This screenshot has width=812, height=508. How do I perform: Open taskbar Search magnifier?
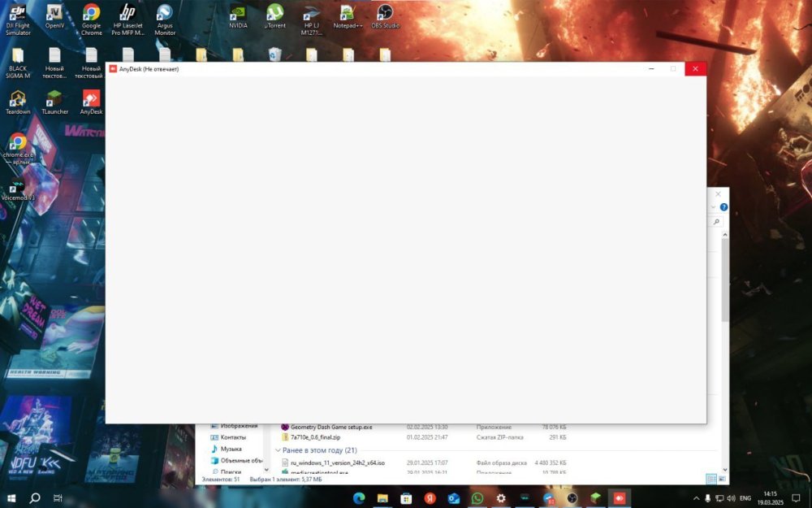35,498
